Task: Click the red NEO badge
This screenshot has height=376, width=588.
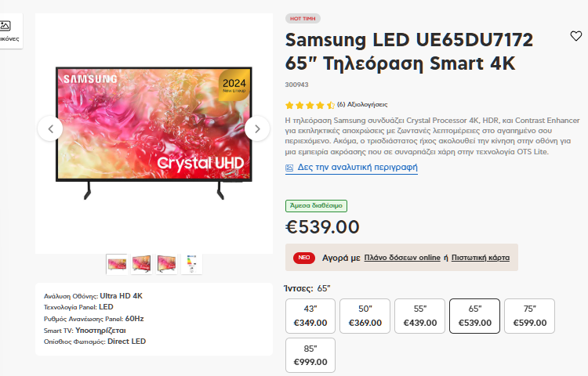Action: (303, 258)
